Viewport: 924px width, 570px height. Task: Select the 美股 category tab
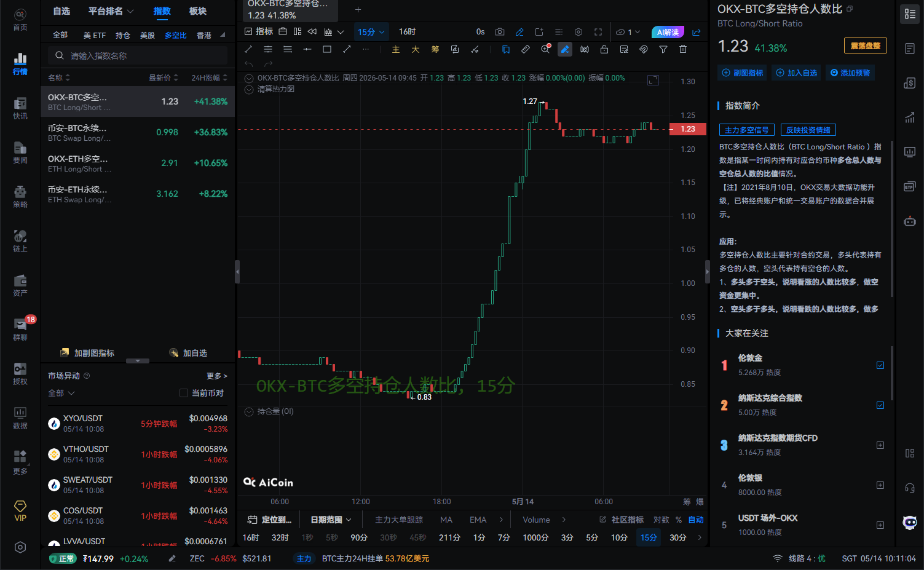click(x=148, y=35)
